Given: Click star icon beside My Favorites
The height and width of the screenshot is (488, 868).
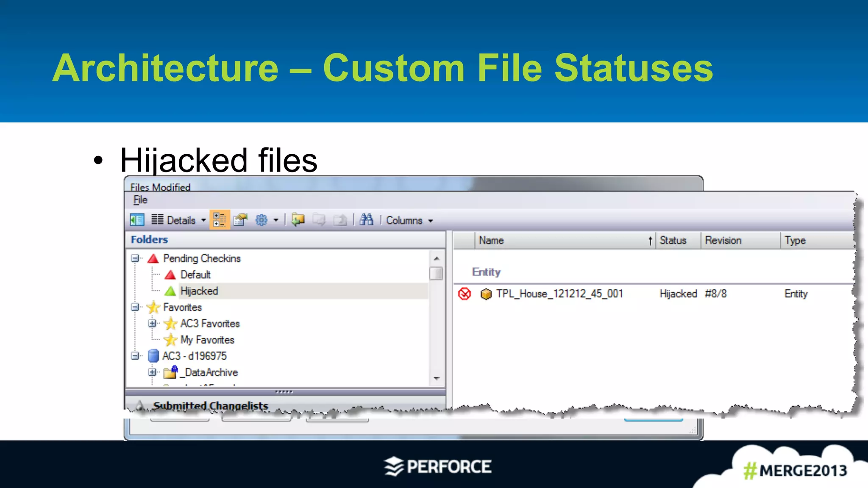Looking at the screenshot, I should pyautogui.click(x=170, y=340).
